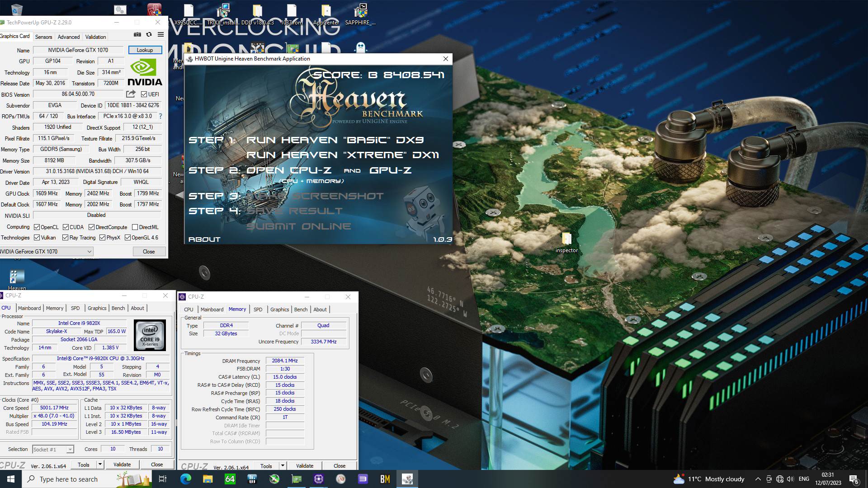
Task: Open the DDU v18.0.4.3 desktop folder
Action: point(257,14)
